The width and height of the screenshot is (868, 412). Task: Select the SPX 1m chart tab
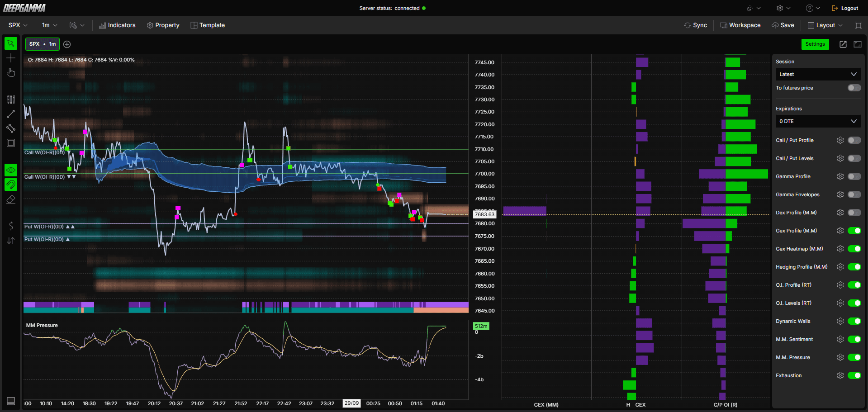43,44
